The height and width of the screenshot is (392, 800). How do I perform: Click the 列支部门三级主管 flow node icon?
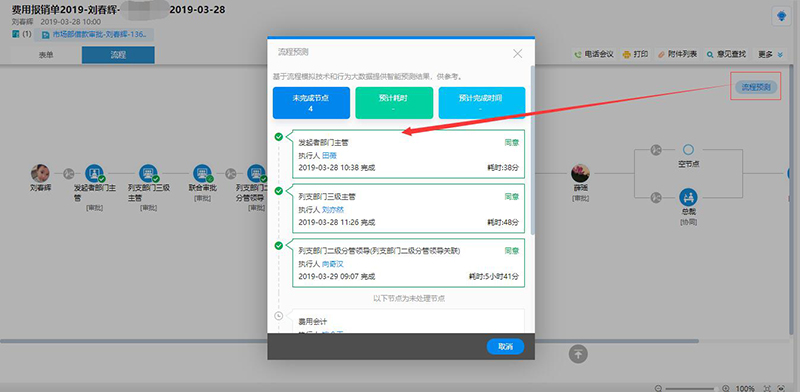[x=148, y=174]
